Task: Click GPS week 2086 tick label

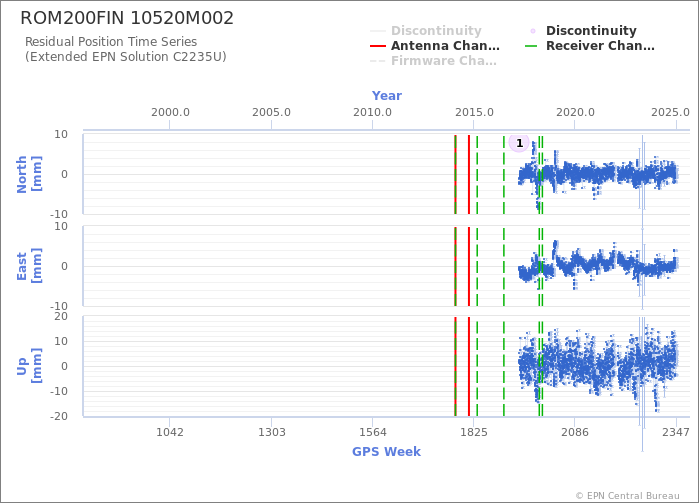Action: pos(575,432)
